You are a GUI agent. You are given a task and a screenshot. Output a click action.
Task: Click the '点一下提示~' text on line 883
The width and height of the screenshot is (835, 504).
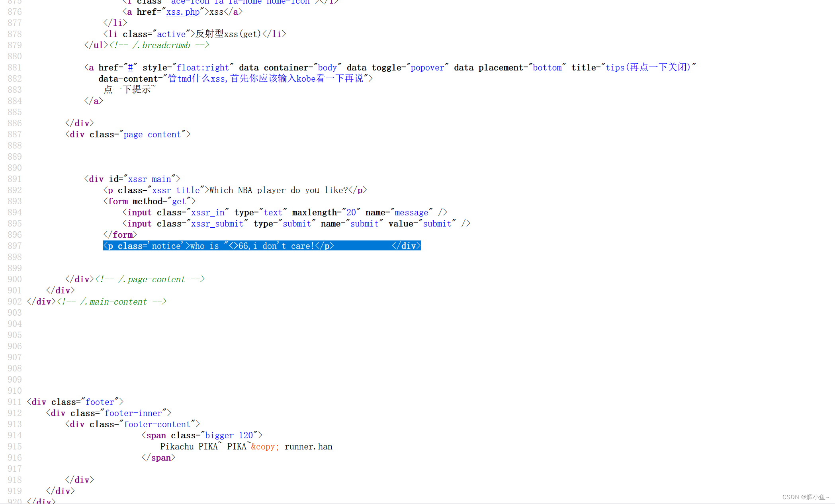[129, 90]
